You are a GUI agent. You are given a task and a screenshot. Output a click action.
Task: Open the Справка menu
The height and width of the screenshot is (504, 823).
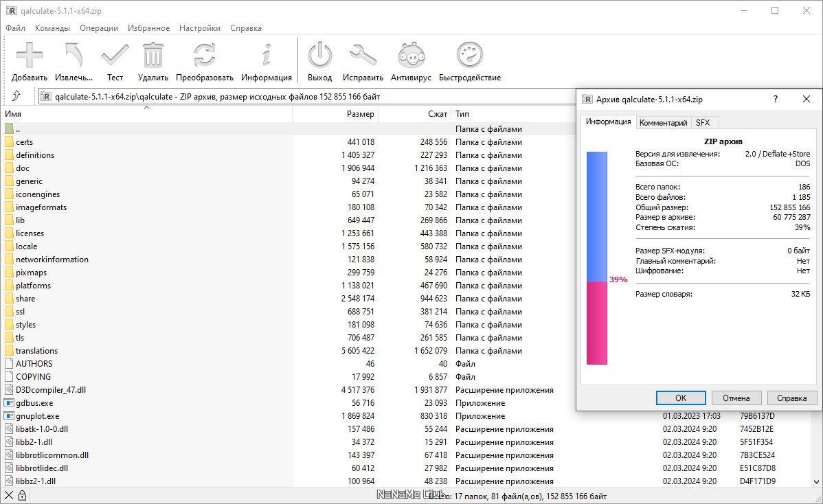(246, 27)
